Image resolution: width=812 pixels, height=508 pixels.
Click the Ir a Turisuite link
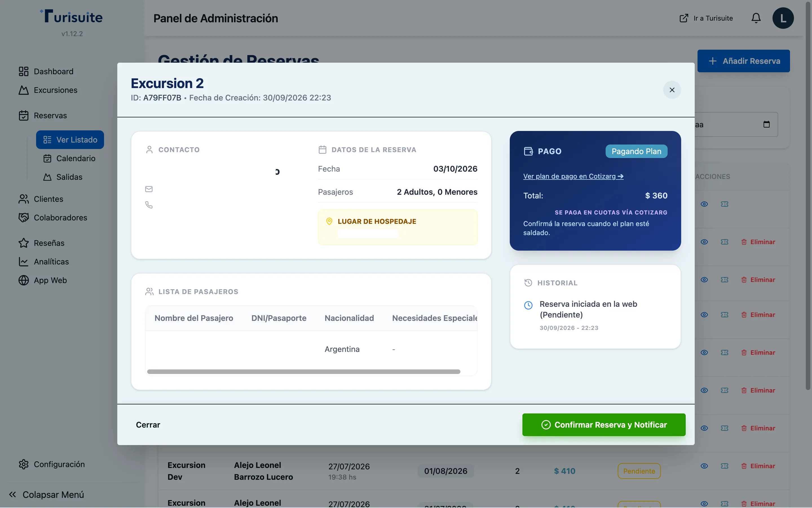point(706,18)
